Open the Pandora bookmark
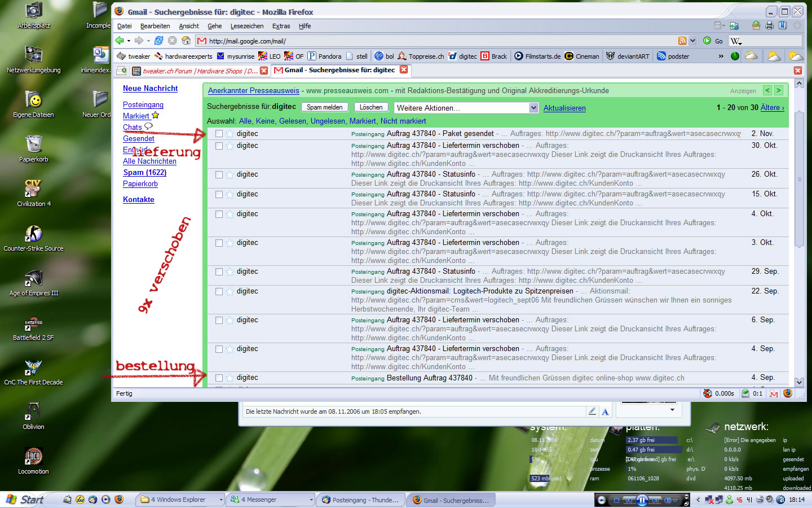The width and height of the screenshot is (812, 508). 324,56
